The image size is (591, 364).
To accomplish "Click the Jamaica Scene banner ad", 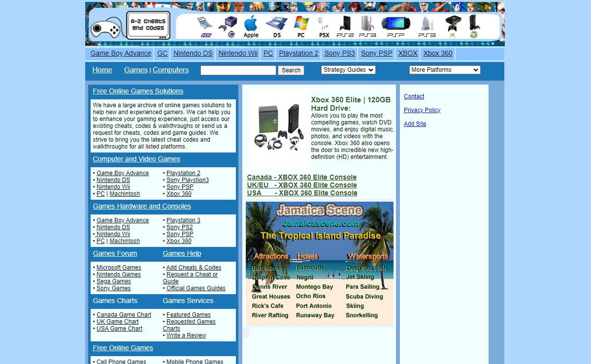I will [x=320, y=263].
